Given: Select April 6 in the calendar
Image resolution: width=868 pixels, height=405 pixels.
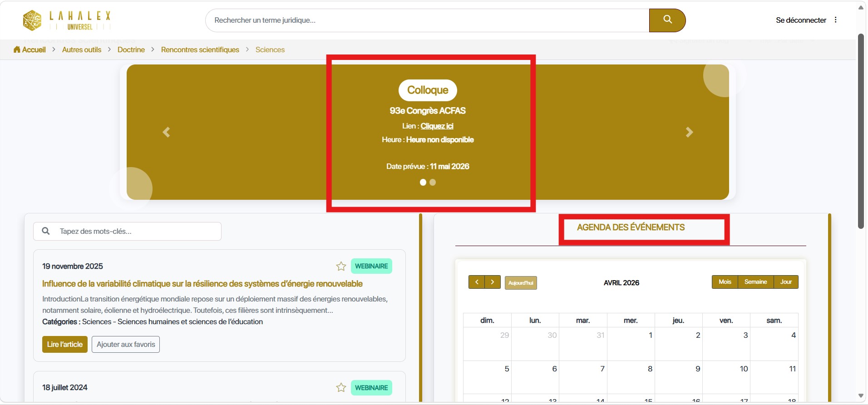Looking at the screenshot, I should point(535,378).
